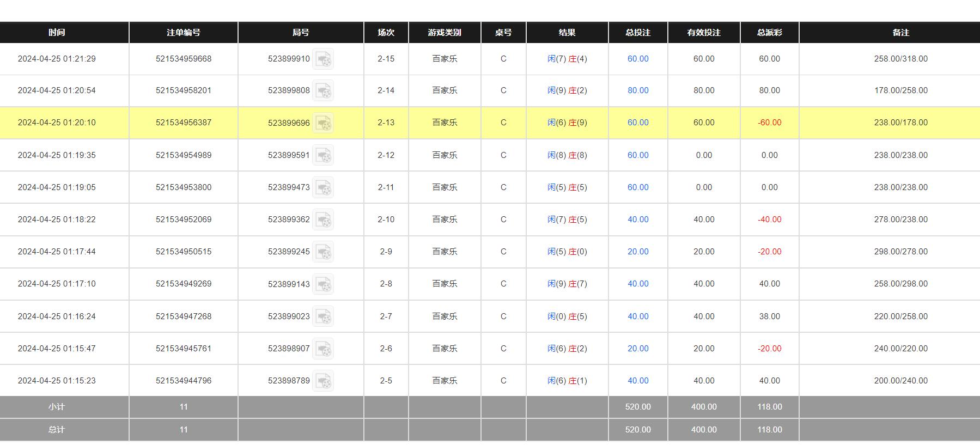
Task: Click the 注单编号 column header
Action: click(184, 33)
